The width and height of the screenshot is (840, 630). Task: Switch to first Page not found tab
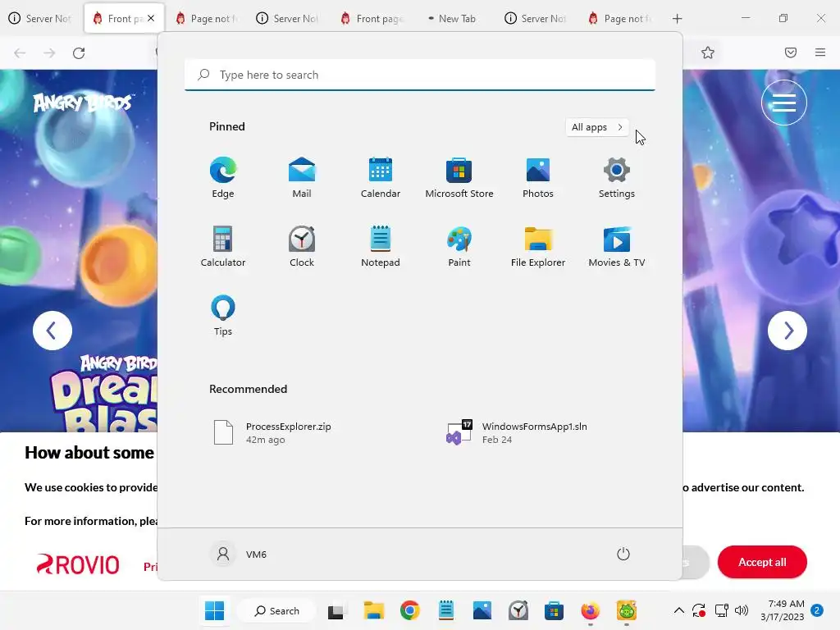point(206,19)
